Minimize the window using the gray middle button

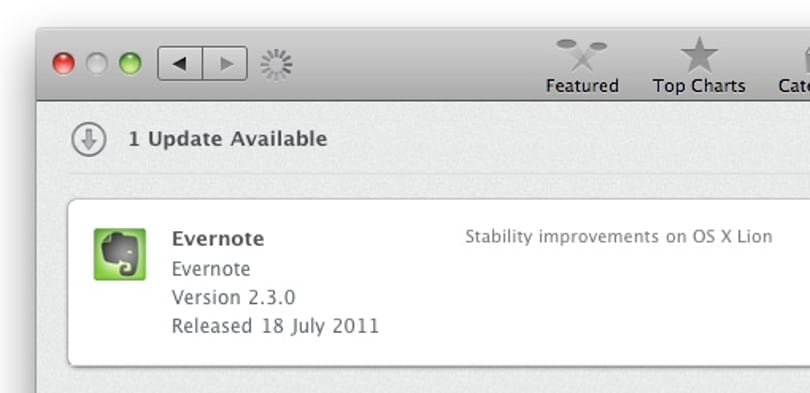click(97, 64)
